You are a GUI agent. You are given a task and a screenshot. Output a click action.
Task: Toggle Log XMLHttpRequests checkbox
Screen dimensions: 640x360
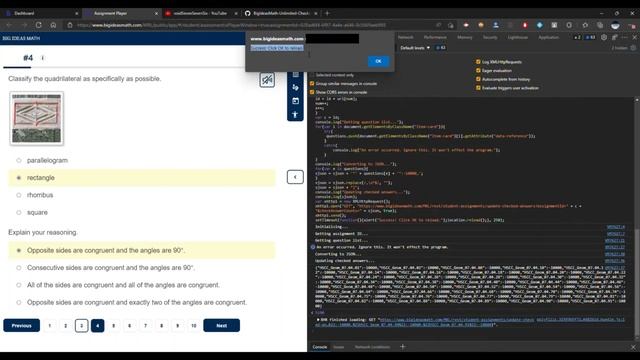(x=478, y=62)
